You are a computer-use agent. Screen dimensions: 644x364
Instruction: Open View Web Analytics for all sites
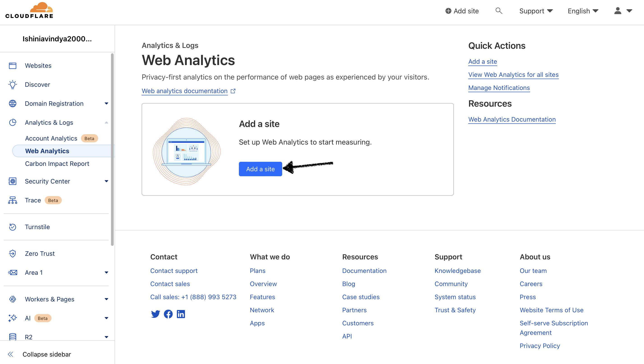click(513, 74)
